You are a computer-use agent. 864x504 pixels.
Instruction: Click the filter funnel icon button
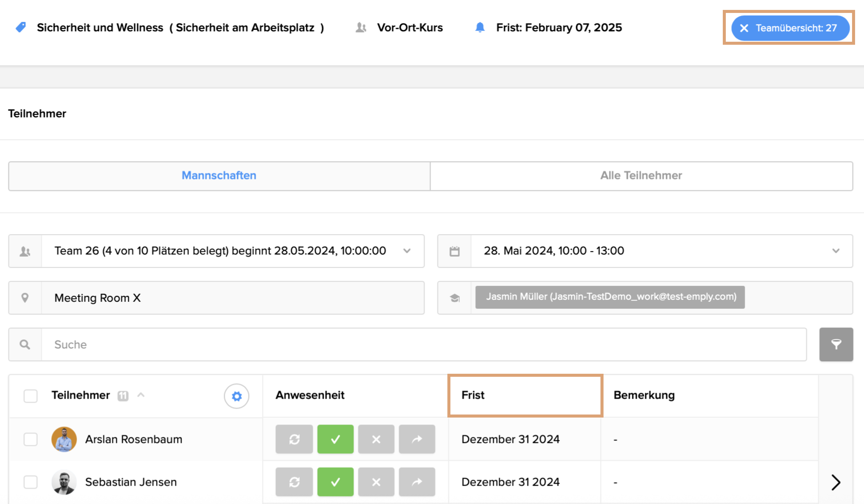click(x=836, y=344)
